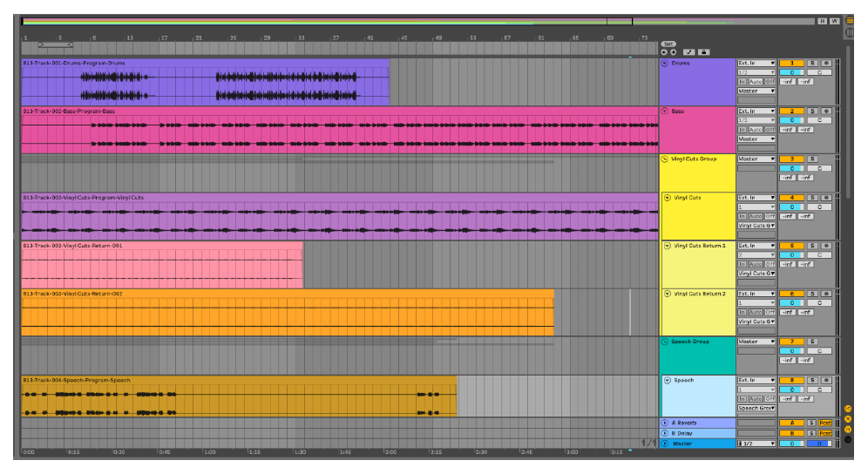Screen dimensions: 868x474
Task: Arm the Vinyl Cuts track
Action: (x=826, y=198)
